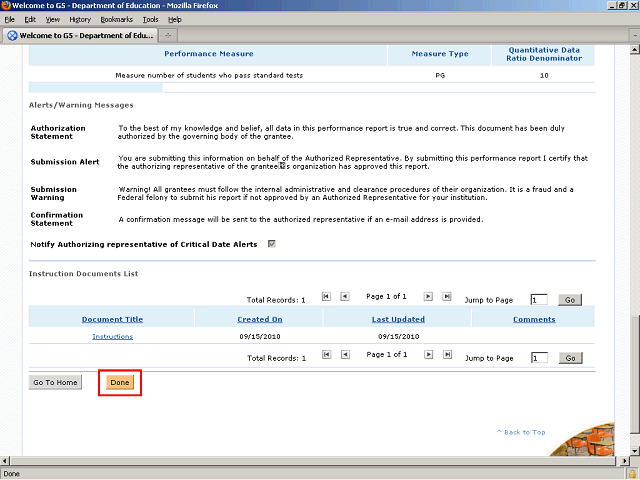Open the Instructions document link

(113, 336)
